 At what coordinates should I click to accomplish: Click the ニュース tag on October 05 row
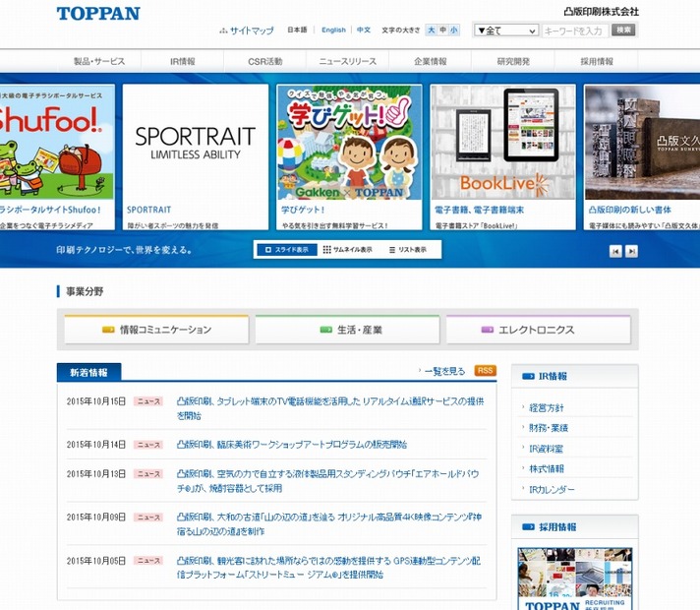click(148, 561)
